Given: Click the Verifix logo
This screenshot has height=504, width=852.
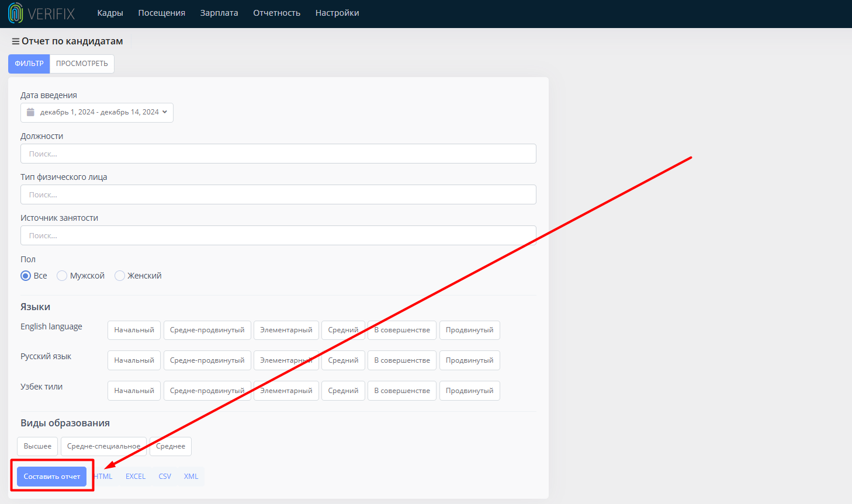Looking at the screenshot, I should [x=41, y=13].
